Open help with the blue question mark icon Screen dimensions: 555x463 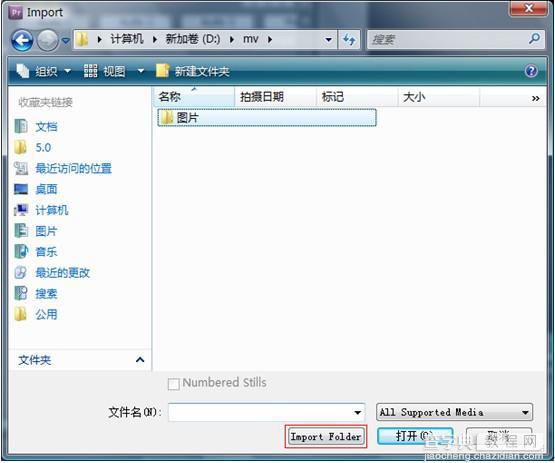pyautogui.click(x=531, y=71)
